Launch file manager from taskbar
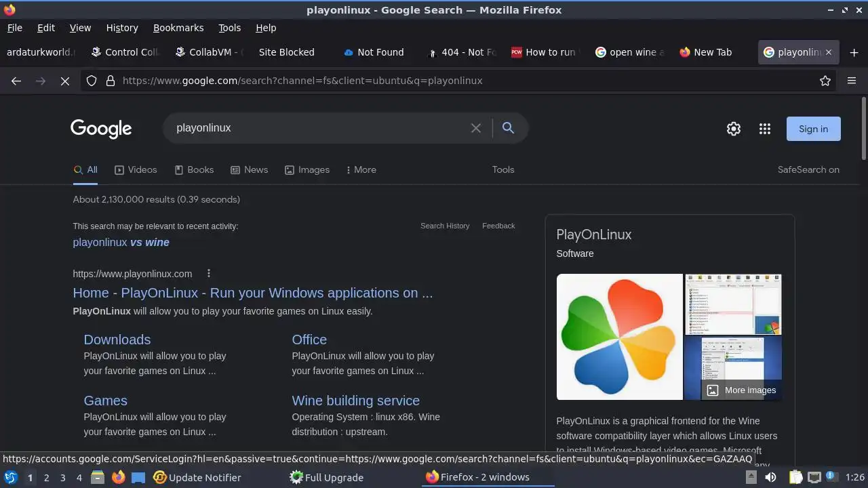 98,477
